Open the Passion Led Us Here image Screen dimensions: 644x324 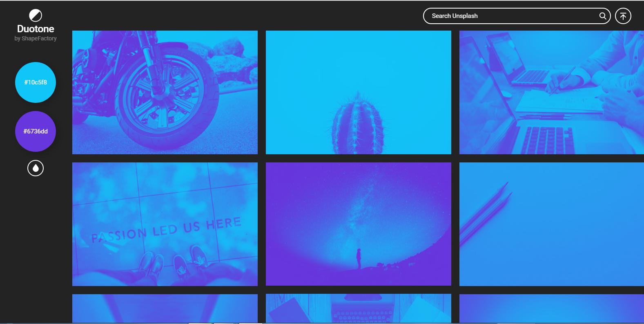(165, 224)
